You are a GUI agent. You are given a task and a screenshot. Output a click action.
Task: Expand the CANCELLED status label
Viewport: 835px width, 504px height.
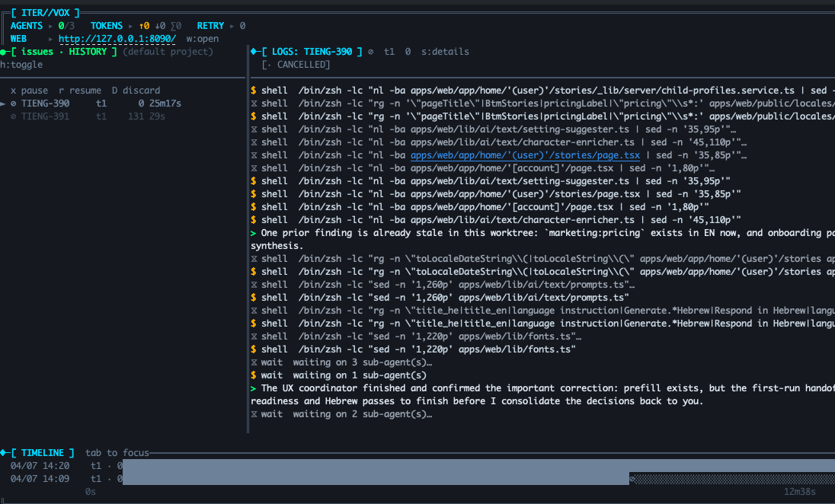point(296,65)
